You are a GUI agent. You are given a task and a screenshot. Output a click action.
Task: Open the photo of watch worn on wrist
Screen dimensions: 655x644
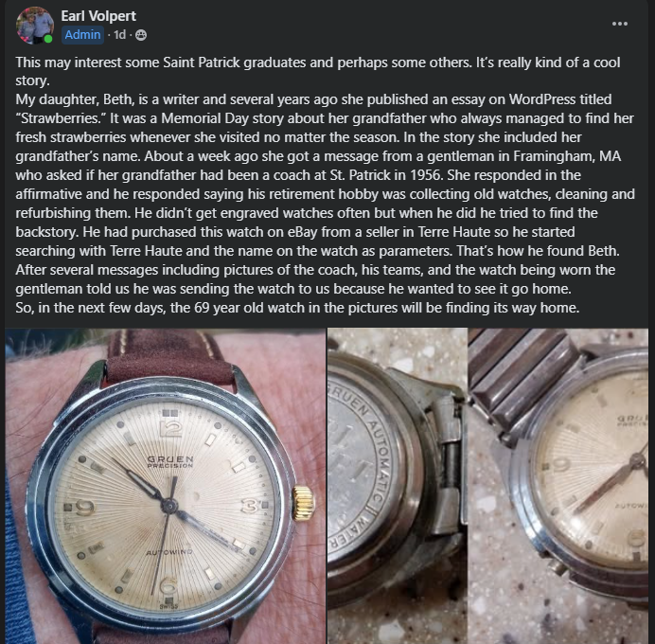(x=166, y=486)
